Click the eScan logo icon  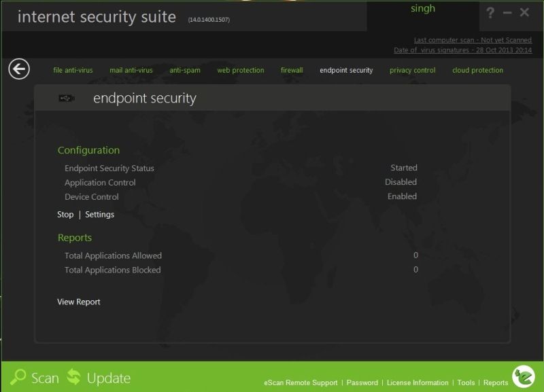523,376
